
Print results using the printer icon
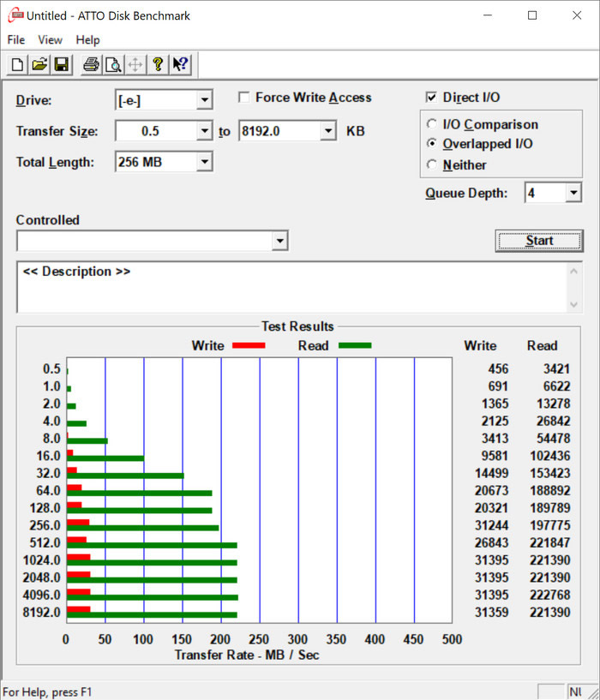(91, 64)
